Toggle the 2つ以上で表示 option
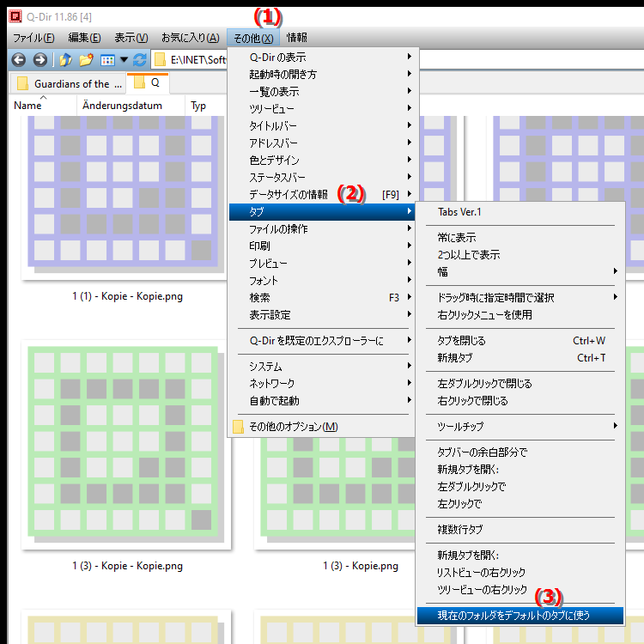This screenshot has width=644, height=644. pyautogui.click(x=520, y=255)
